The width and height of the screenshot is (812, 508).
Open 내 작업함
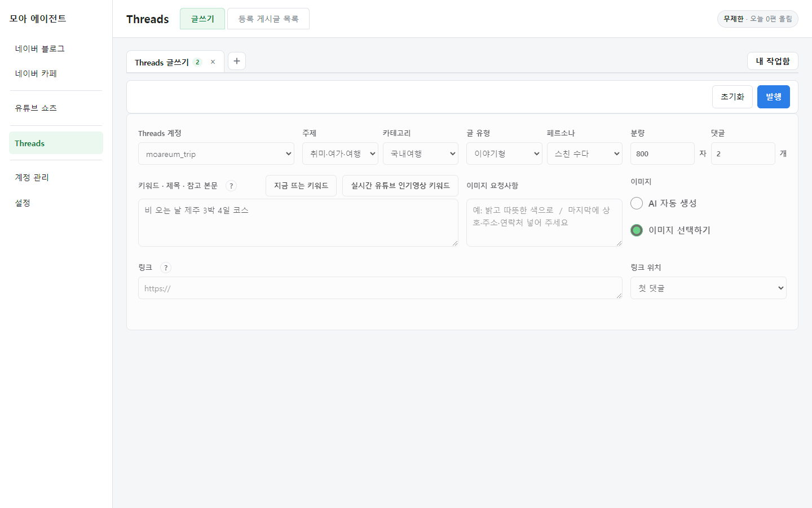(773, 61)
